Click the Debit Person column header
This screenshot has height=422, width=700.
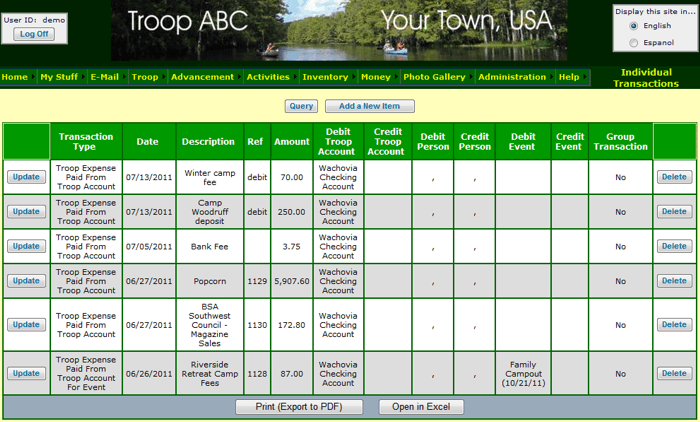[x=433, y=142]
